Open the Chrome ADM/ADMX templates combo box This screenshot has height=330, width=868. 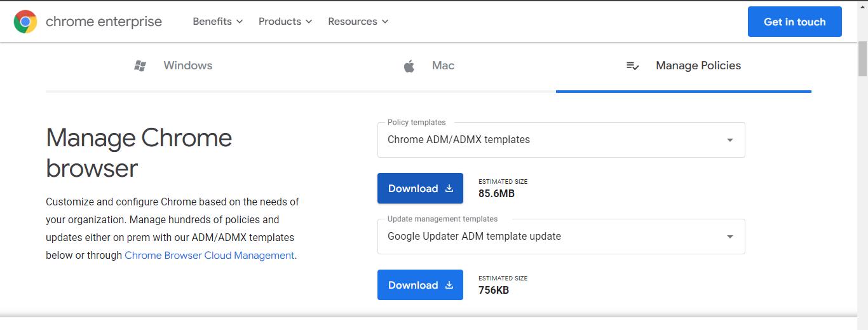(561, 140)
